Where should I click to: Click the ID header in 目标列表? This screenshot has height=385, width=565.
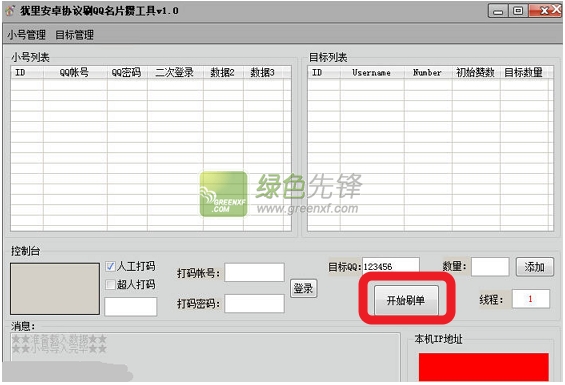click(x=324, y=72)
